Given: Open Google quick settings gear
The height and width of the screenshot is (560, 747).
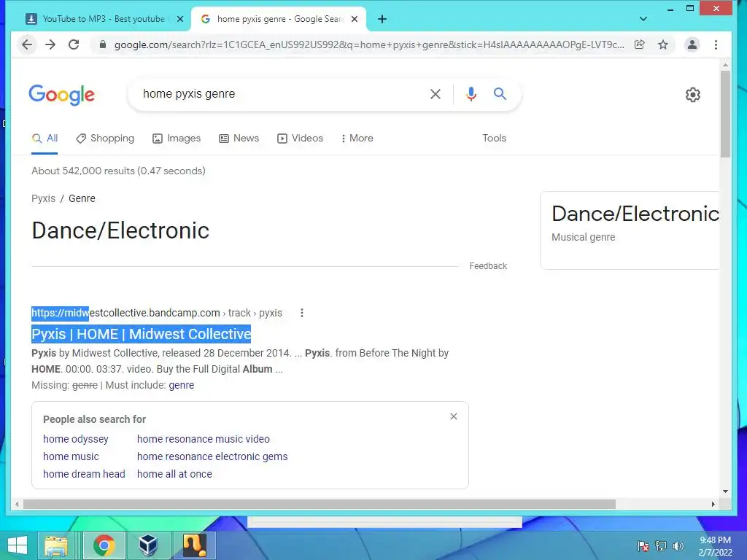Looking at the screenshot, I should pyautogui.click(x=693, y=95).
